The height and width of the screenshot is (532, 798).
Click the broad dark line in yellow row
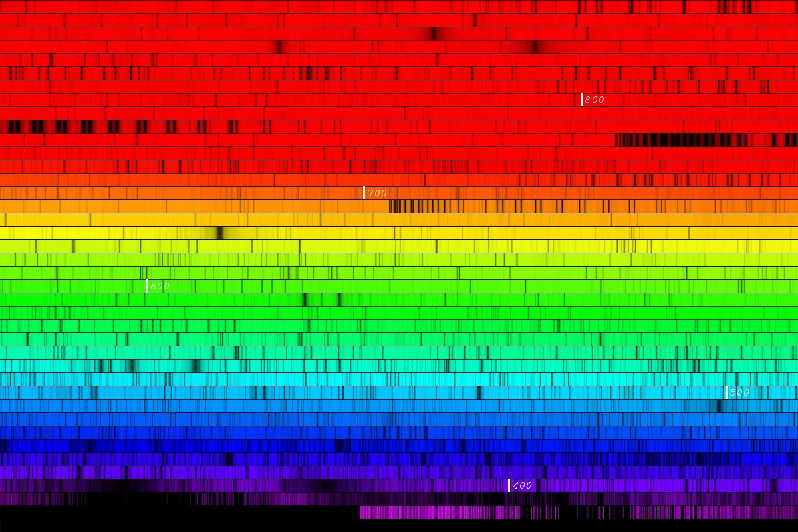click(x=220, y=233)
